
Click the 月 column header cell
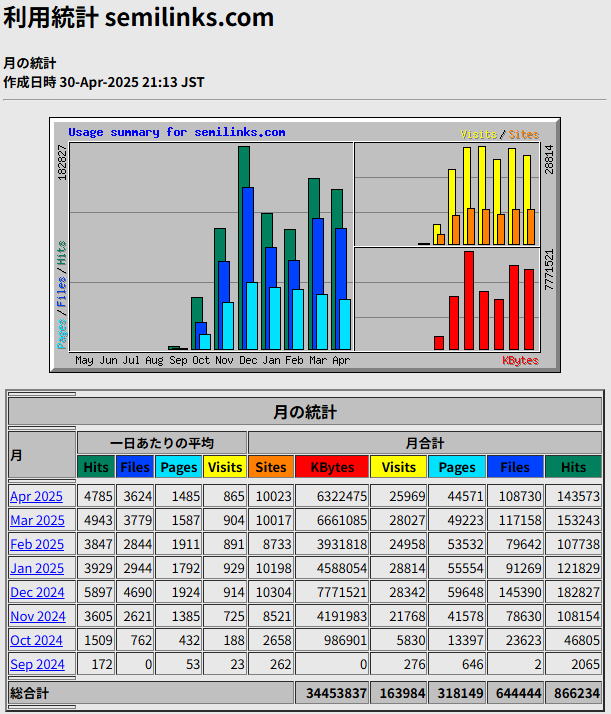coord(42,455)
